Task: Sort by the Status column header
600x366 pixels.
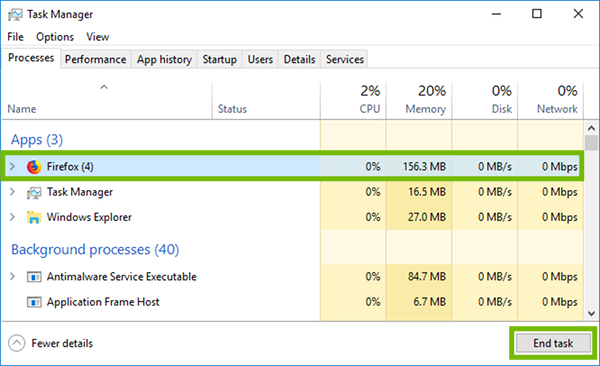Action: (x=266, y=101)
